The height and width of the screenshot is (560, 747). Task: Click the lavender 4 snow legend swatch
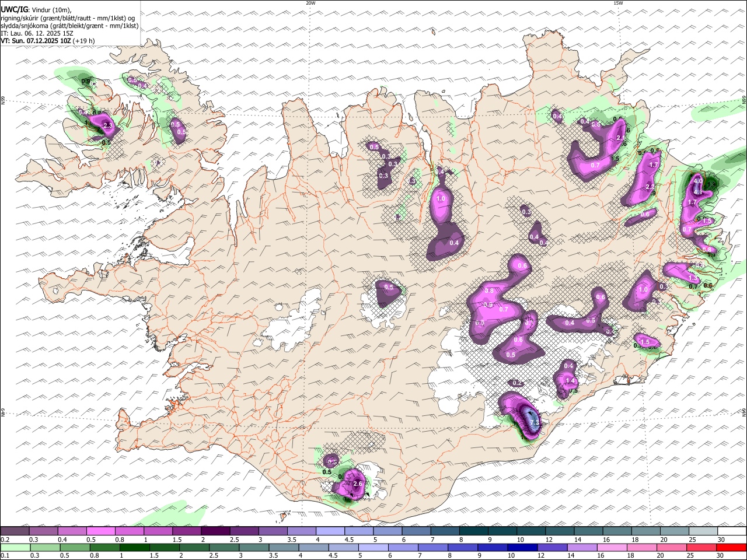point(330,531)
